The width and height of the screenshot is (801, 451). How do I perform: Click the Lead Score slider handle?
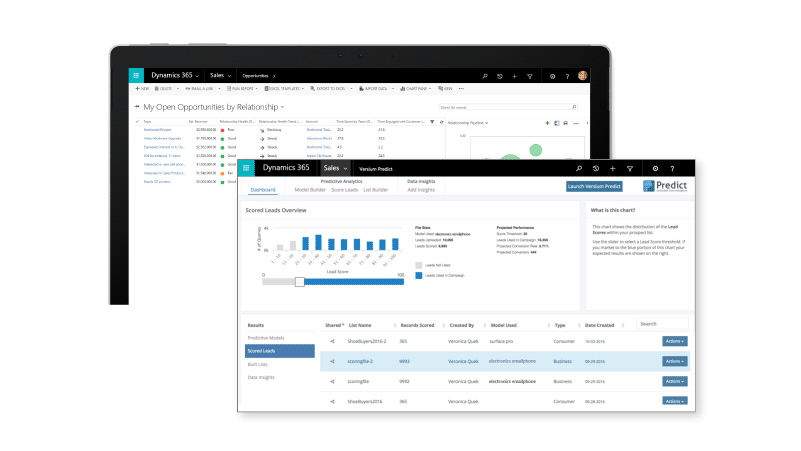299,282
